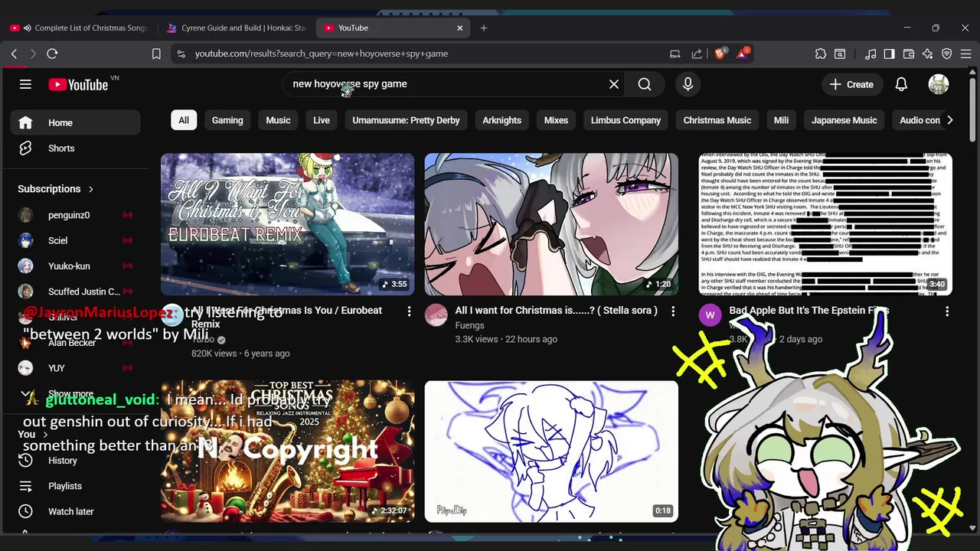Click the address bar URL
Image resolution: width=980 pixels, height=551 pixels.
pos(322,54)
